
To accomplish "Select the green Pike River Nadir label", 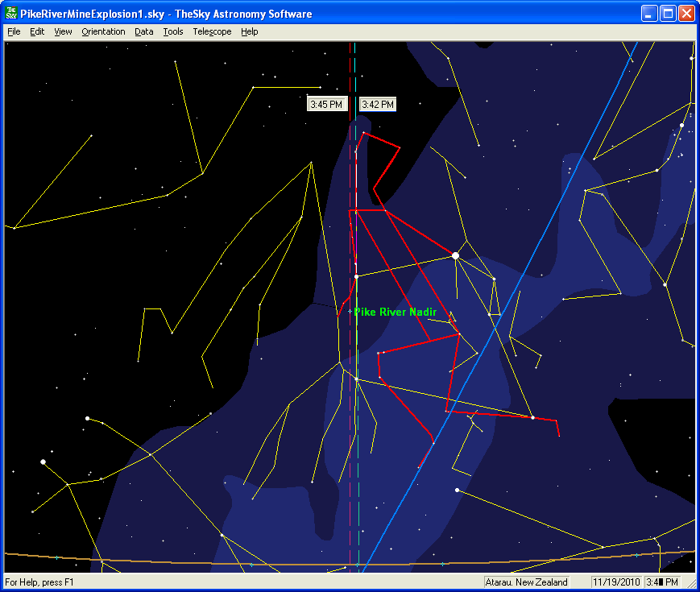I will coord(395,312).
